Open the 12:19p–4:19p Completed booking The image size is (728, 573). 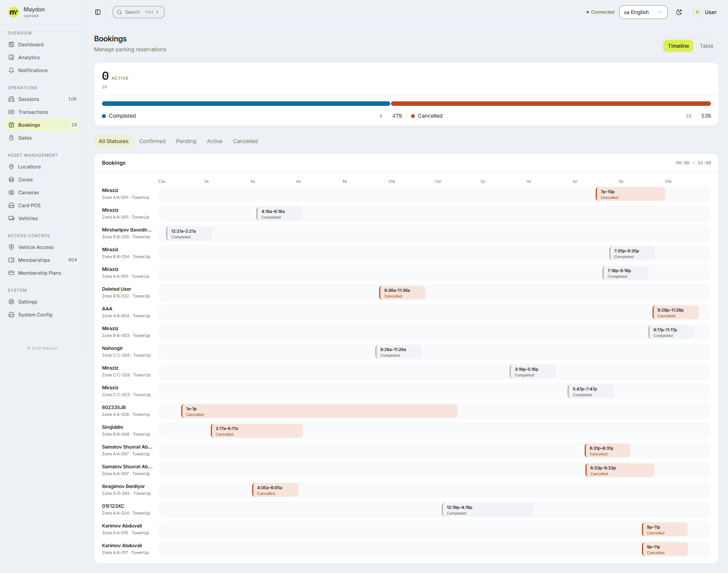tap(488, 510)
